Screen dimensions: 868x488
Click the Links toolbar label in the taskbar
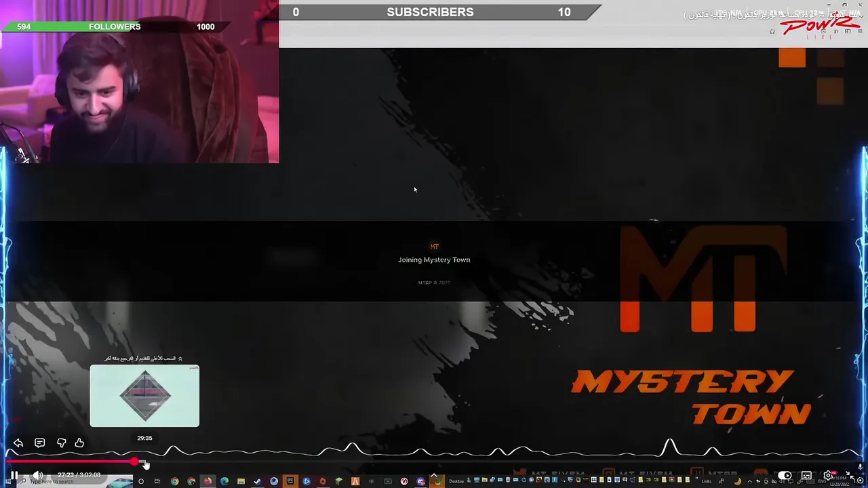tap(707, 481)
